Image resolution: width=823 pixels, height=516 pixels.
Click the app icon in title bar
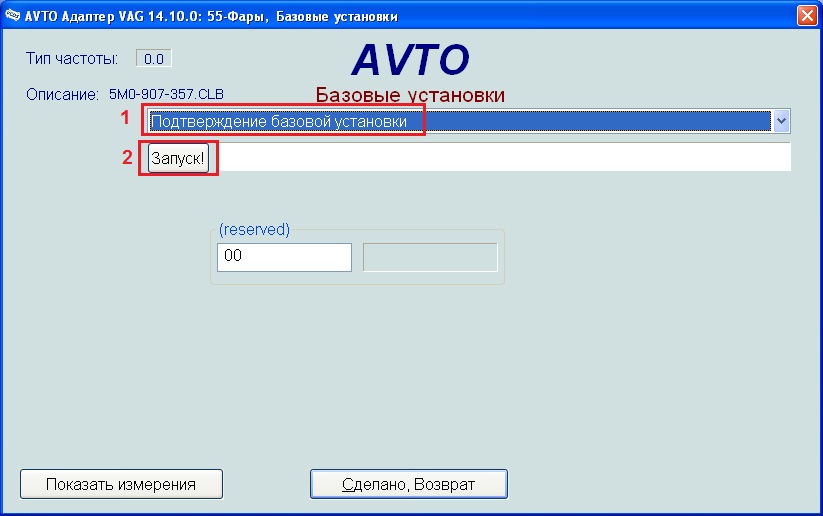12,15
